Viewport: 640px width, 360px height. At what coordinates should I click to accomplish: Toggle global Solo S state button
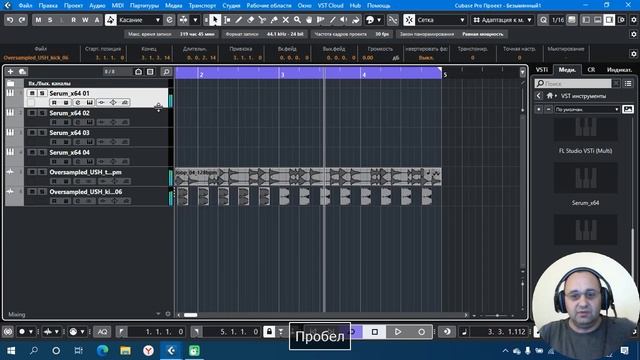(50, 20)
